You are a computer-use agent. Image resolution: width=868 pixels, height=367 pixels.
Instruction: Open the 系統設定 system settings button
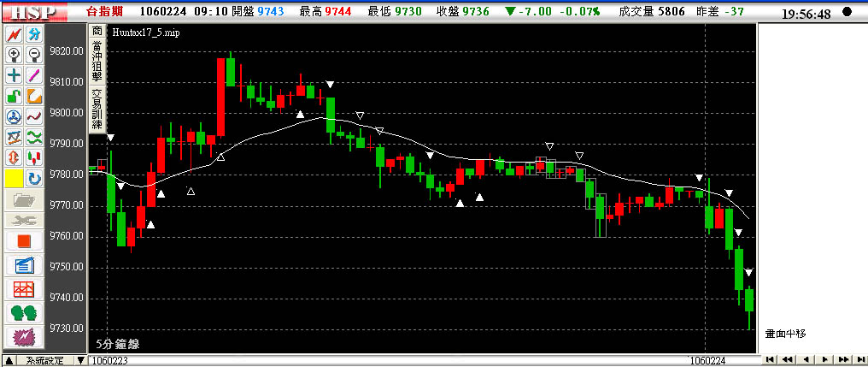point(44,360)
